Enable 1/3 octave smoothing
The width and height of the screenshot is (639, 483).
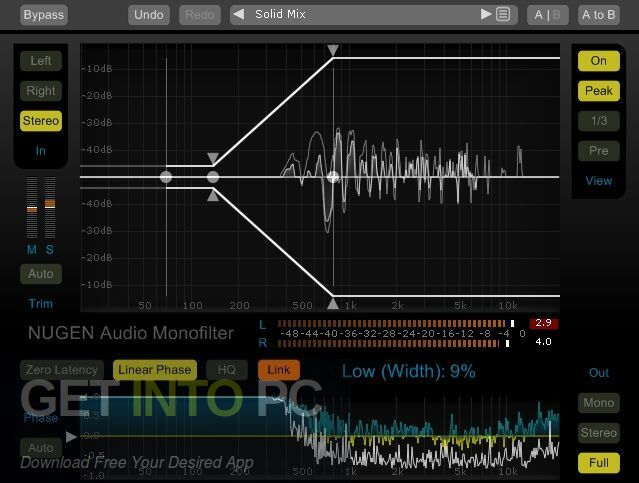coord(599,121)
